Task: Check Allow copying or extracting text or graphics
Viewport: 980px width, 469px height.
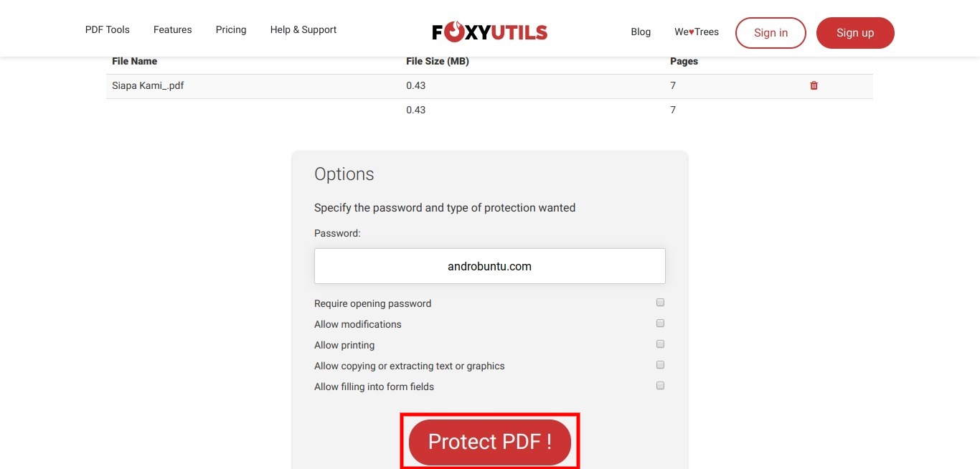Action: tap(660, 364)
